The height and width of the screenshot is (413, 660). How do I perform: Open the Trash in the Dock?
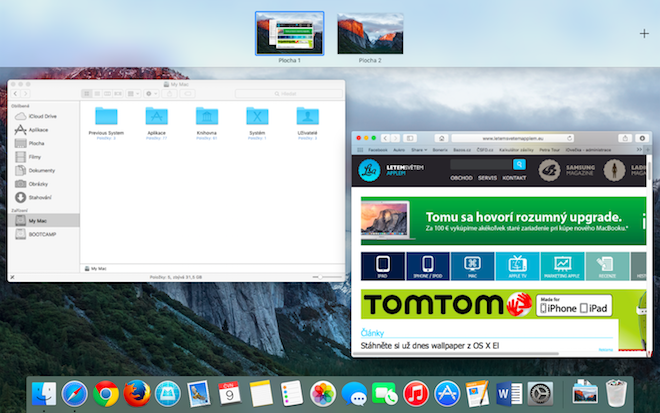(x=616, y=393)
